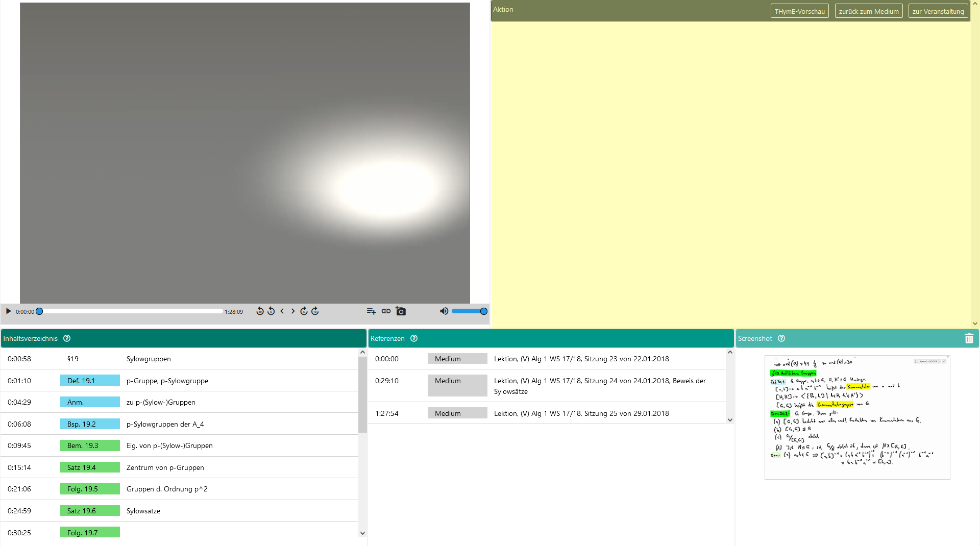Select Folg. 19.5 Gruppen d. Ordnung p^2
This screenshot has height=546, width=980.
180,489
